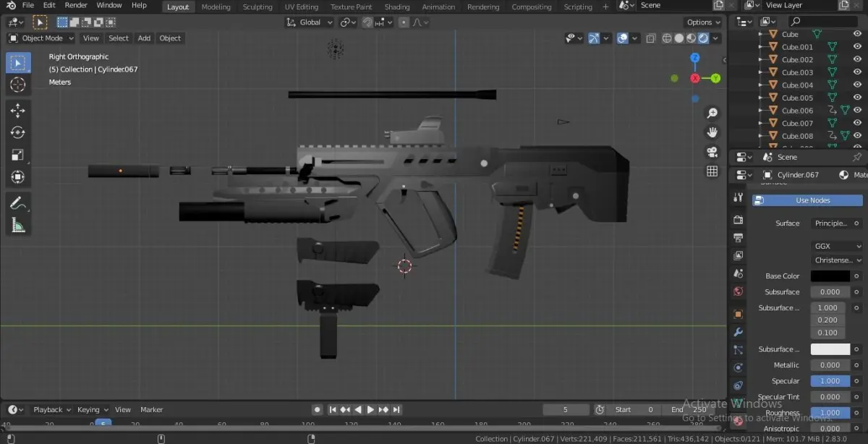
Task: Open the Object Mode dropdown
Action: pyautogui.click(x=41, y=38)
